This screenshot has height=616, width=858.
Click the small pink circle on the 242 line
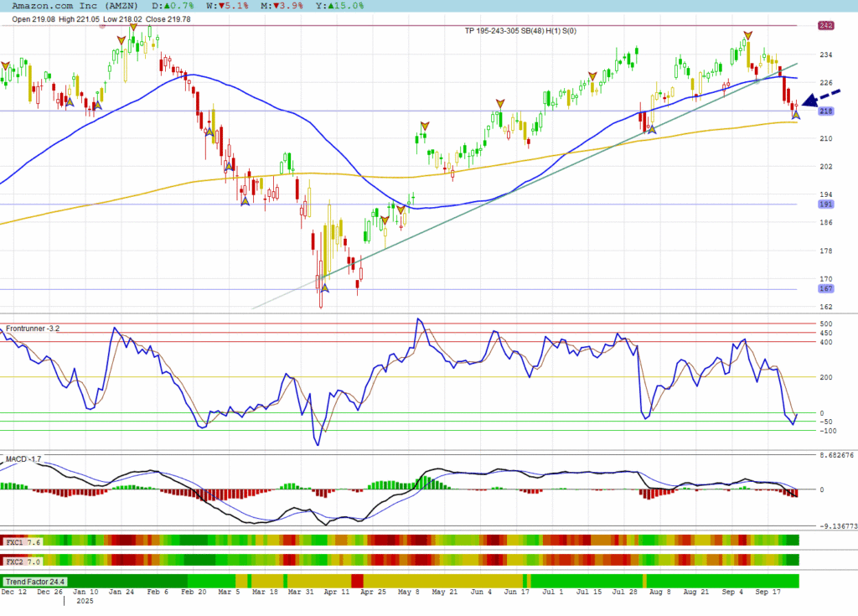[103, 26]
